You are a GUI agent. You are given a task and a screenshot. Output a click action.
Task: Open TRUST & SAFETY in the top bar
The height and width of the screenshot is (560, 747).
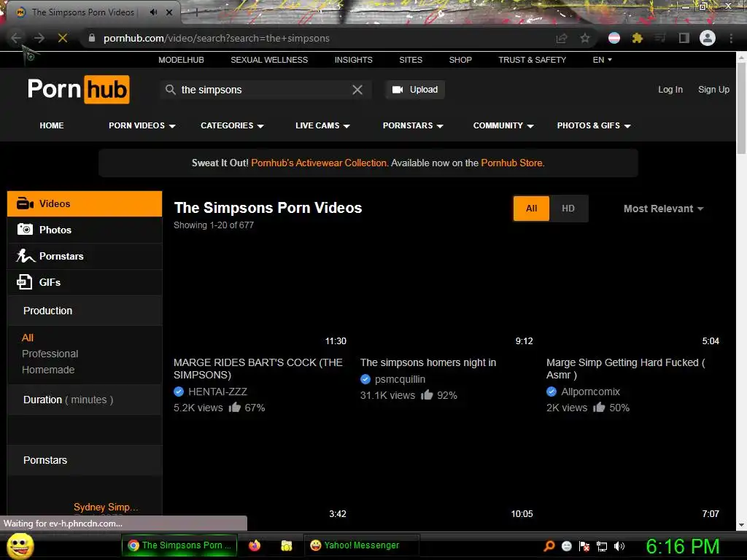click(x=532, y=60)
